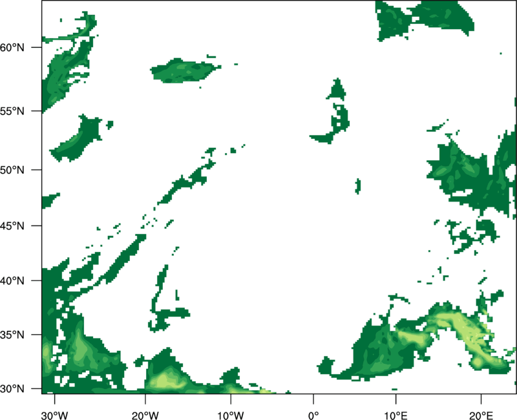Click the 20°E longitude label
517x420 pixels.
point(481,415)
